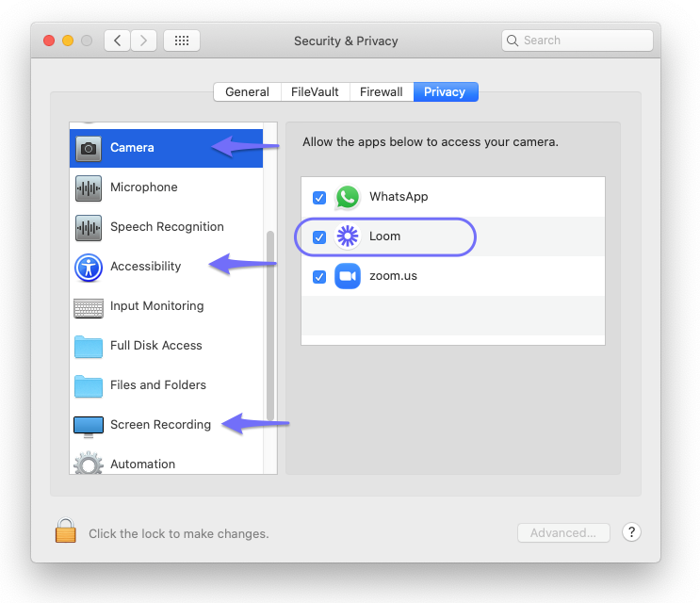Open Speech Recognition privacy icon
700x603 pixels.
tap(89, 227)
